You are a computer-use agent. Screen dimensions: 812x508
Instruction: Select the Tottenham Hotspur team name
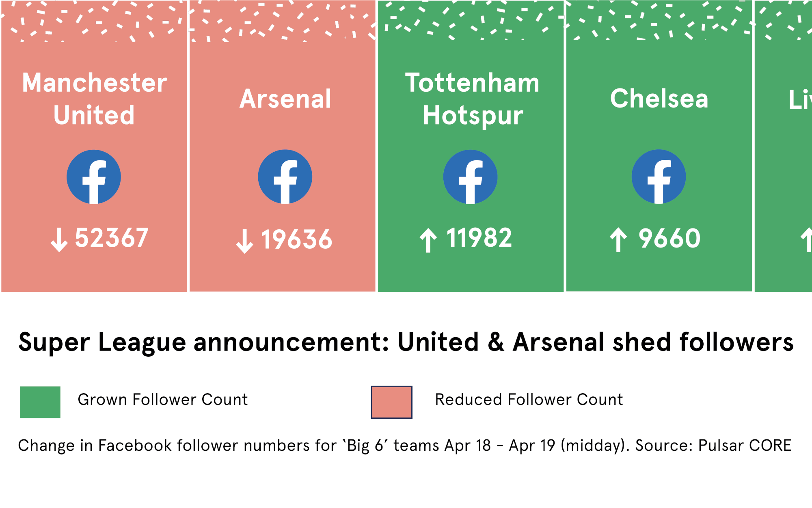point(473,99)
